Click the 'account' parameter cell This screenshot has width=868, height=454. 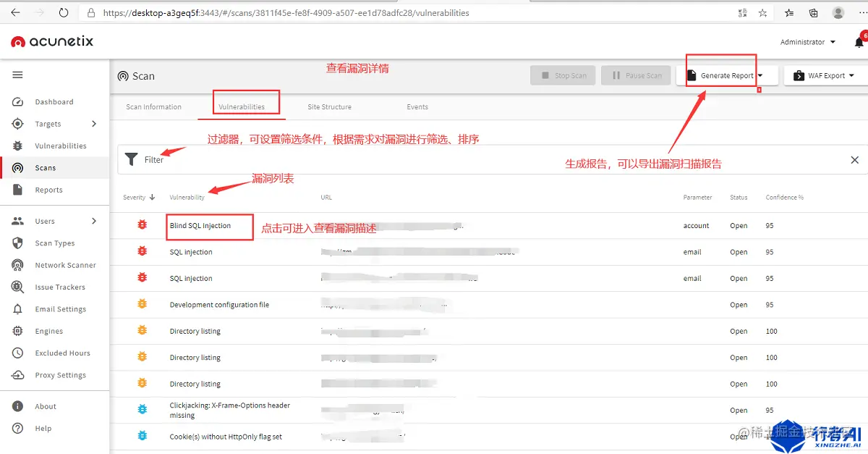696,226
